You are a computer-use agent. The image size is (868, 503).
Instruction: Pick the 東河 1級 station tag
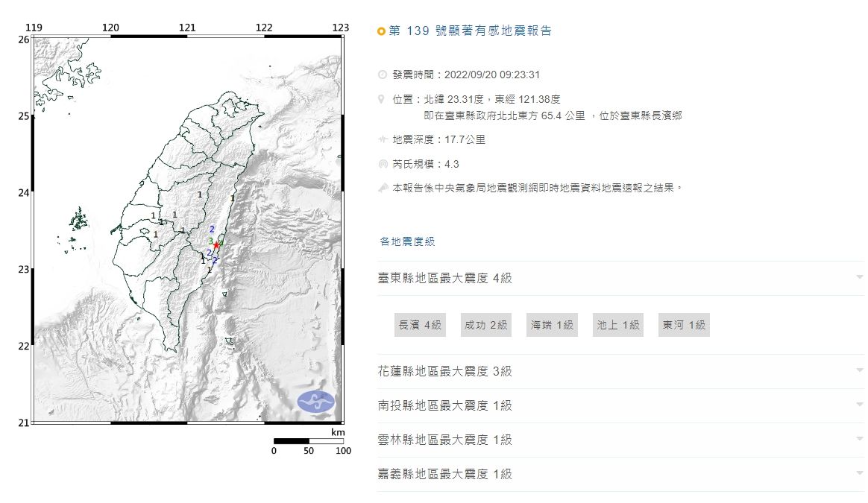point(684,325)
